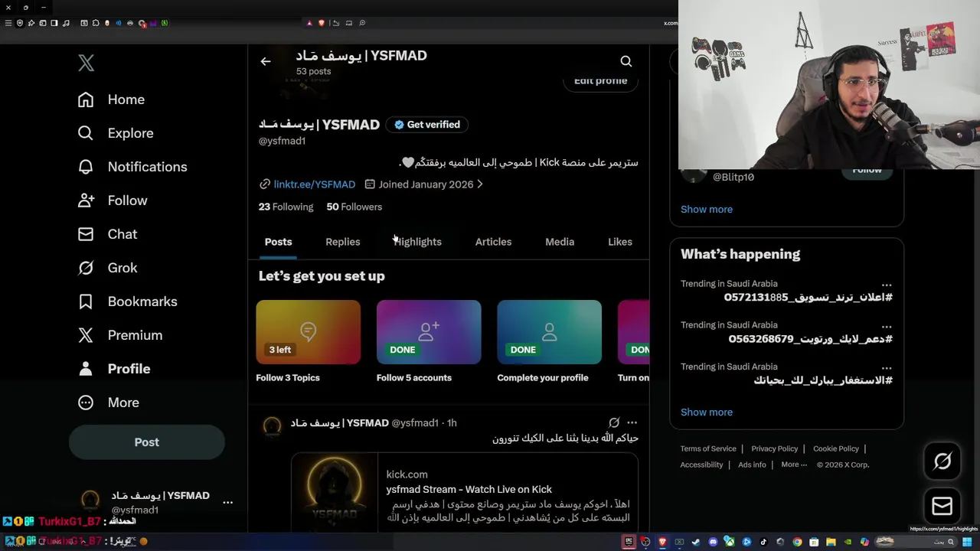Open Epic Games from the taskbar
The image size is (980, 551).
click(x=629, y=542)
